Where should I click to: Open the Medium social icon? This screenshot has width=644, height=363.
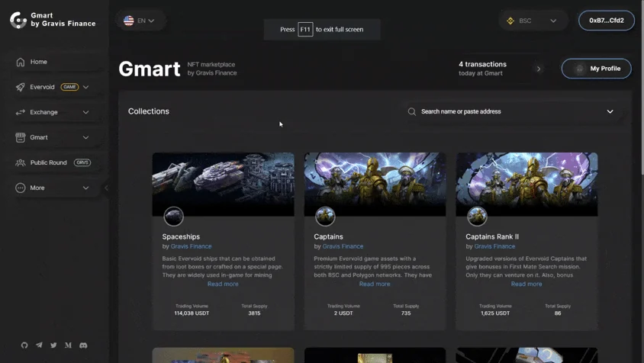68,345
